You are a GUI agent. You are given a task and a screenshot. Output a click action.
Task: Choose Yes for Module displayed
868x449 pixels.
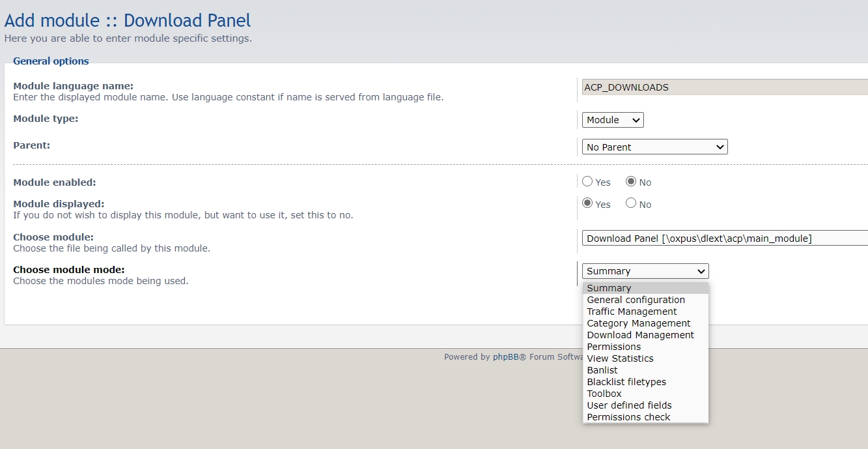587,203
